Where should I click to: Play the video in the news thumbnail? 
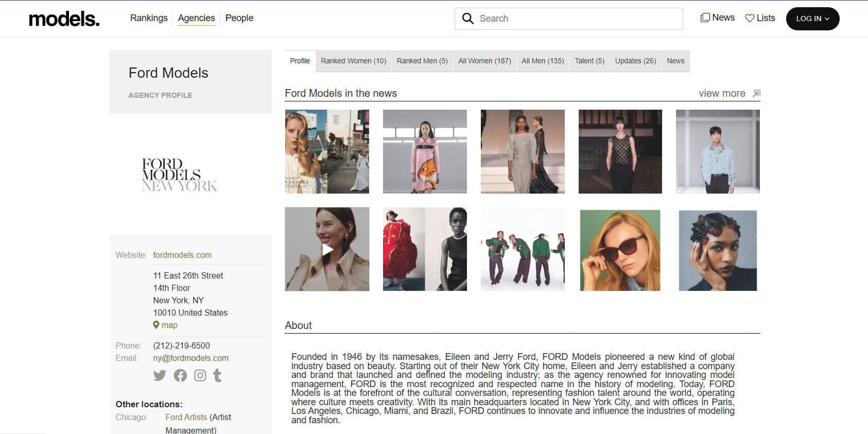(327, 250)
